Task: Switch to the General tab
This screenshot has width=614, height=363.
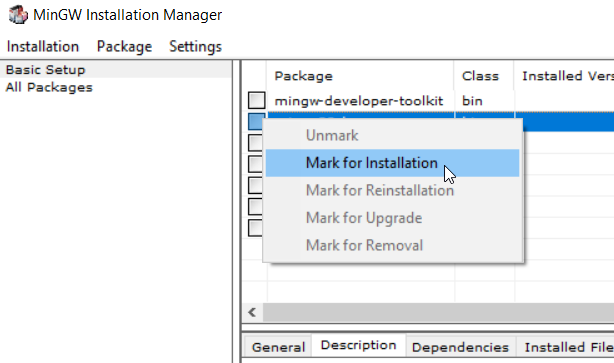Action: pos(278,347)
